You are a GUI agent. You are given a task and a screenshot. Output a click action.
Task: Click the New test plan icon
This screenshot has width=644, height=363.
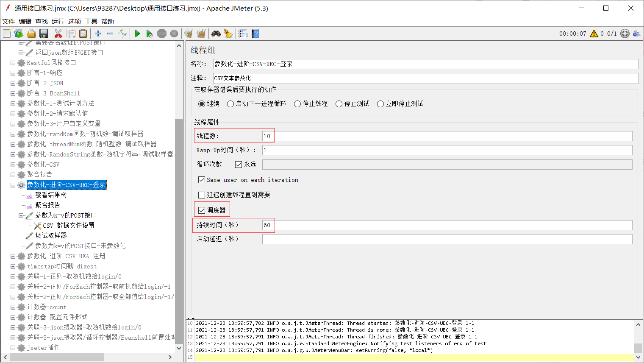coord(7,34)
